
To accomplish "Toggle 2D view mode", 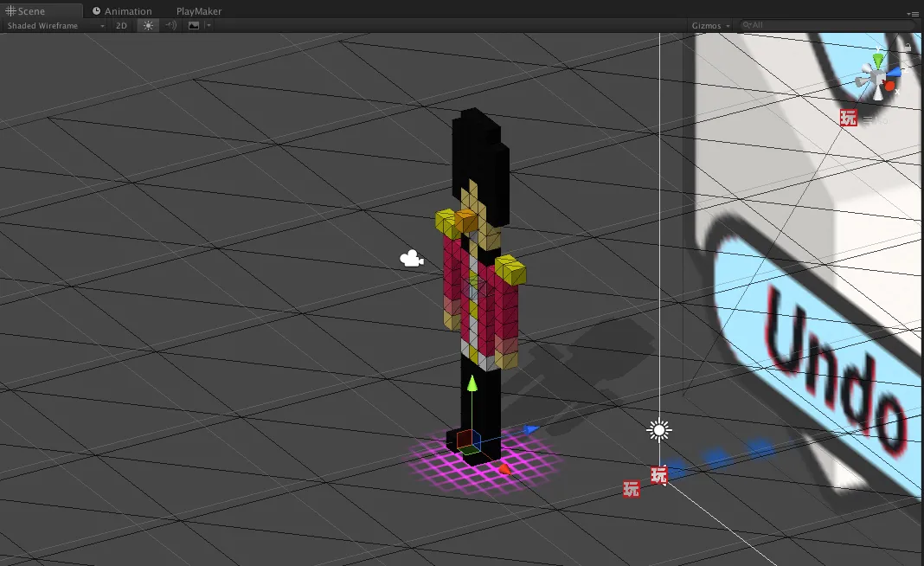I will [x=121, y=25].
